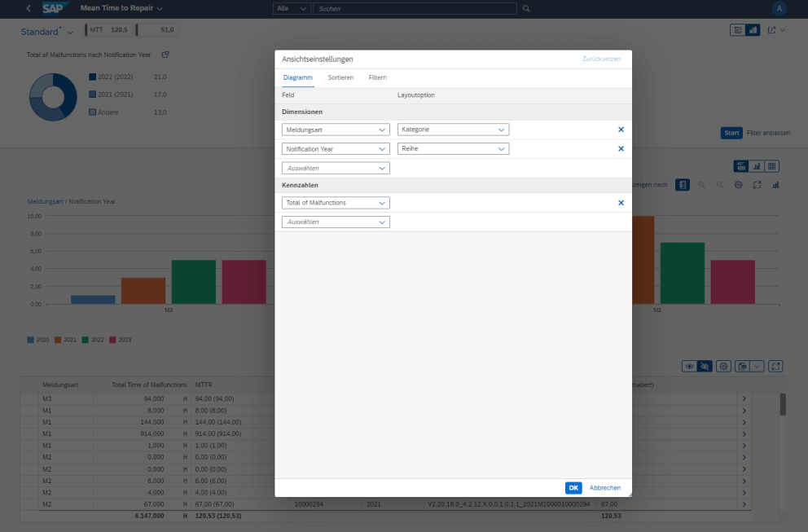Open the share icon in the top right header
Screen dimensions: 808x532
(x=771, y=29)
